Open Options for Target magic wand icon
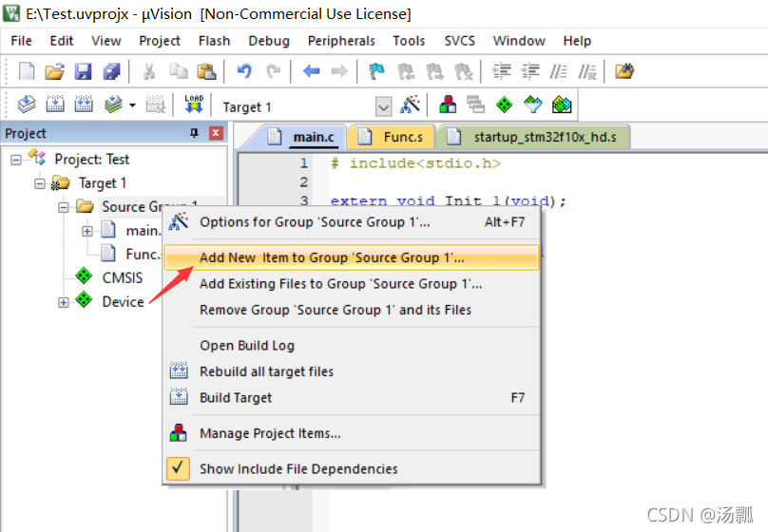The width and height of the screenshot is (768, 532). coord(411,104)
